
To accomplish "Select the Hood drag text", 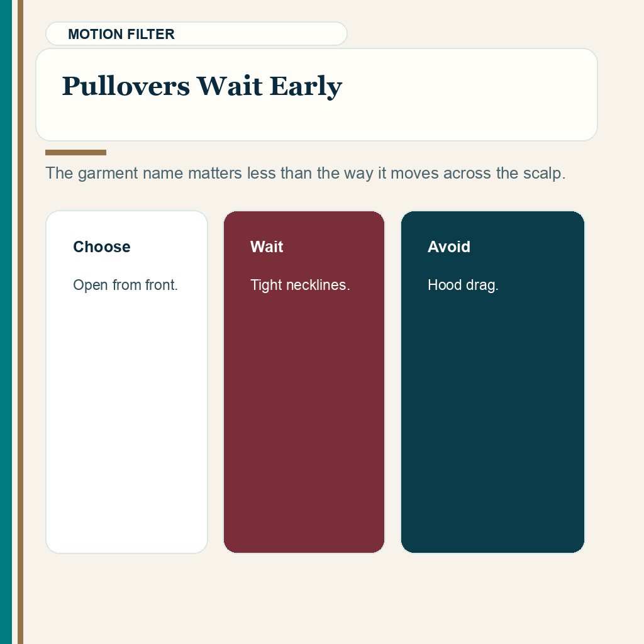I will [463, 285].
